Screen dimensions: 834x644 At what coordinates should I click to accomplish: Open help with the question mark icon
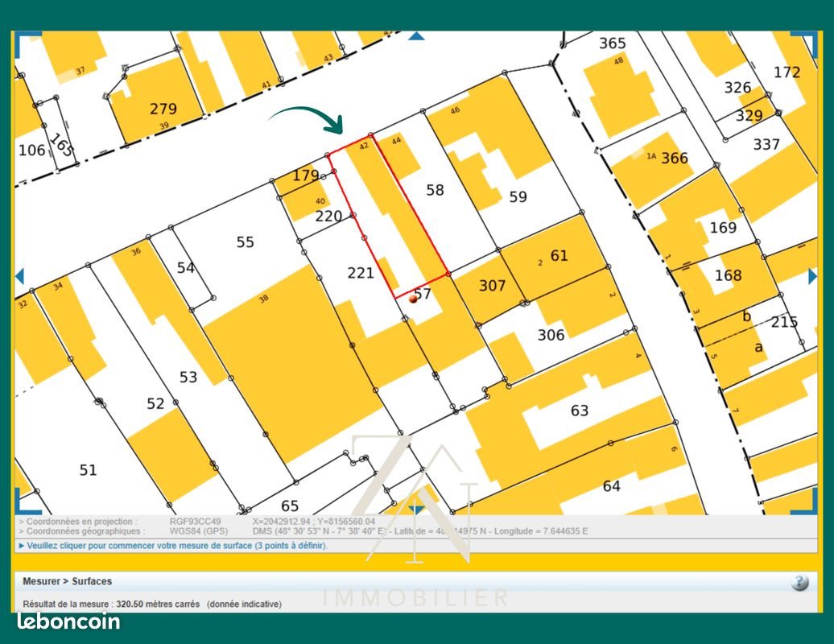coord(799,583)
